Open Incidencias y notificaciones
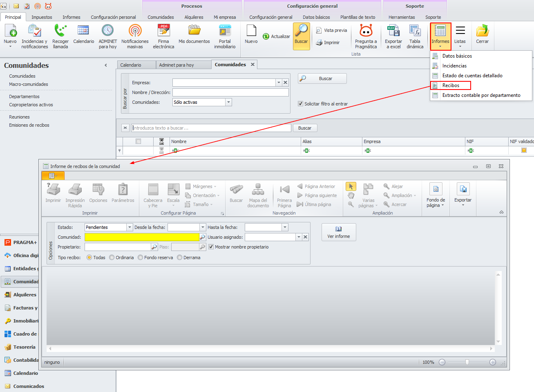 [x=34, y=36]
